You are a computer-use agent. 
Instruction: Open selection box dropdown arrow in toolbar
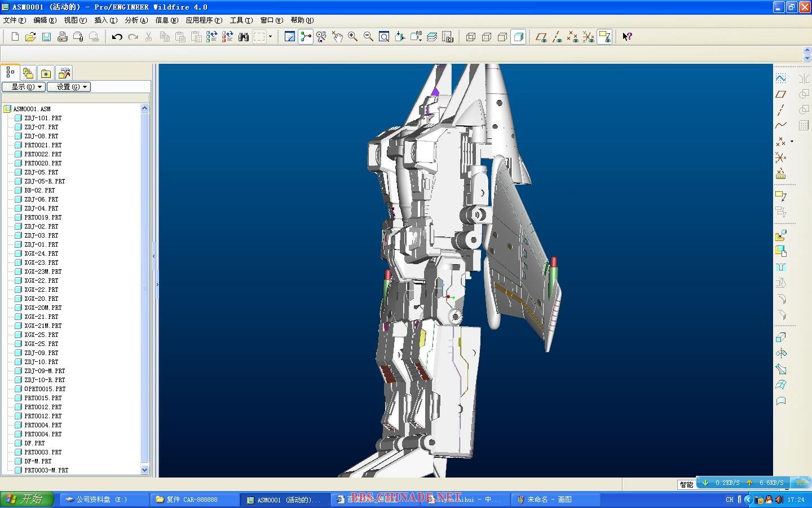270,37
